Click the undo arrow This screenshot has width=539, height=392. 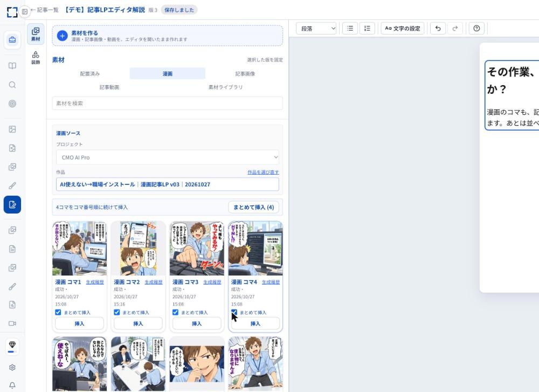point(438,28)
